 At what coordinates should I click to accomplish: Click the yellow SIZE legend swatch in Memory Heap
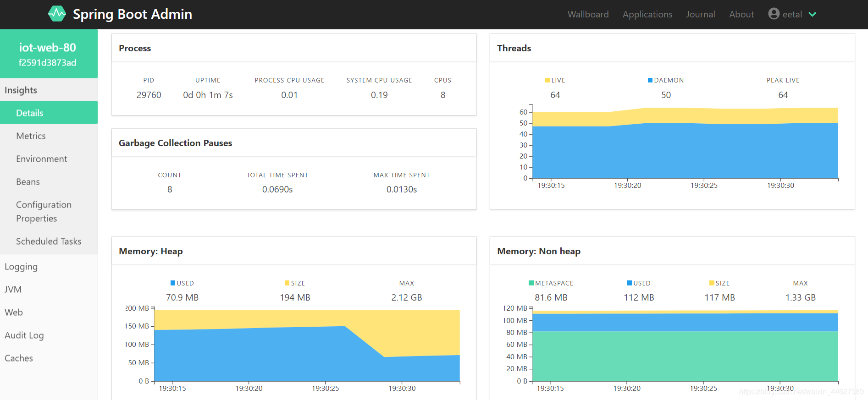click(287, 283)
